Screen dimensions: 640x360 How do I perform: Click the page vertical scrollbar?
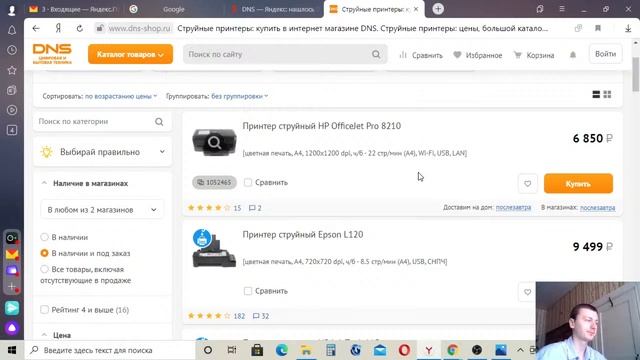point(636,74)
